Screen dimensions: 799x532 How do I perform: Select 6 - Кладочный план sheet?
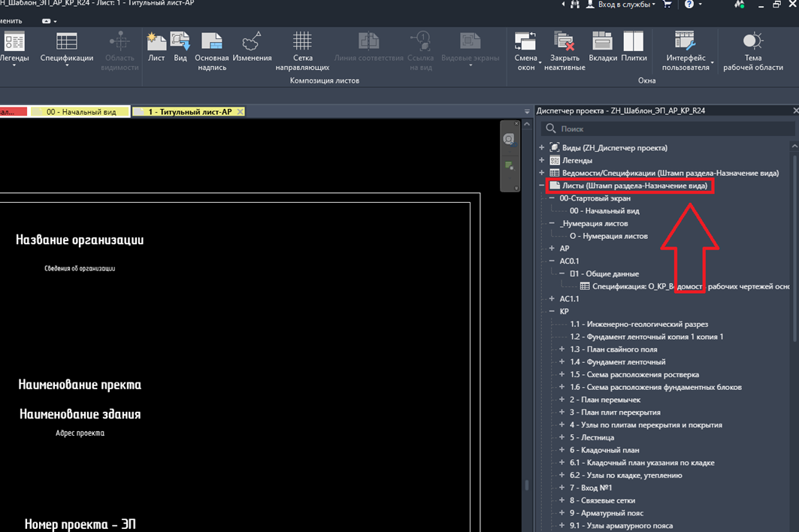[x=604, y=450]
